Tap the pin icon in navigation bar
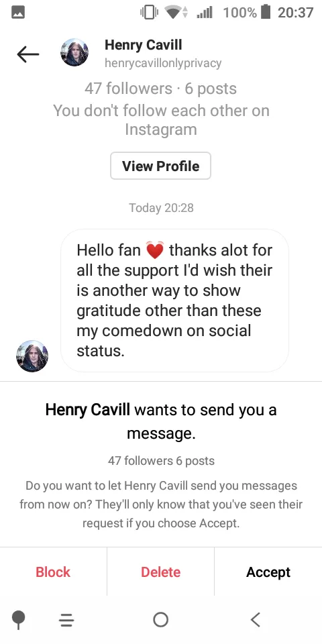The height and width of the screenshot is (644, 322). [x=18, y=619]
